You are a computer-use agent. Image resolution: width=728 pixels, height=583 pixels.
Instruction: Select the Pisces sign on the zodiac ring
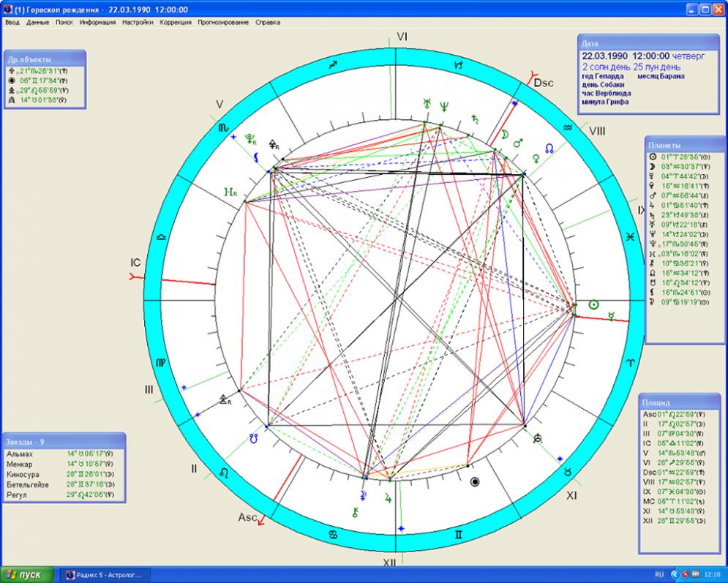(631, 236)
